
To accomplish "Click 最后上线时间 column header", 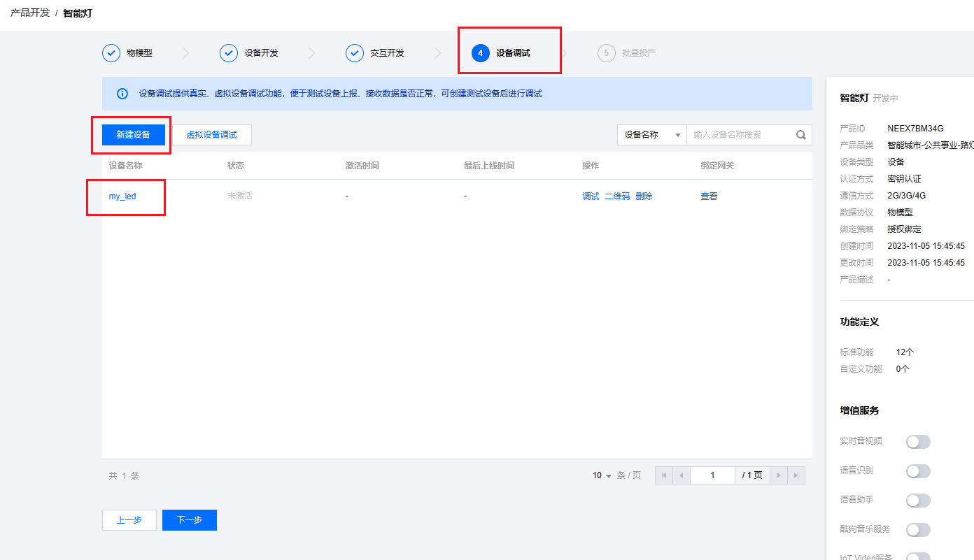I will coord(489,166).
